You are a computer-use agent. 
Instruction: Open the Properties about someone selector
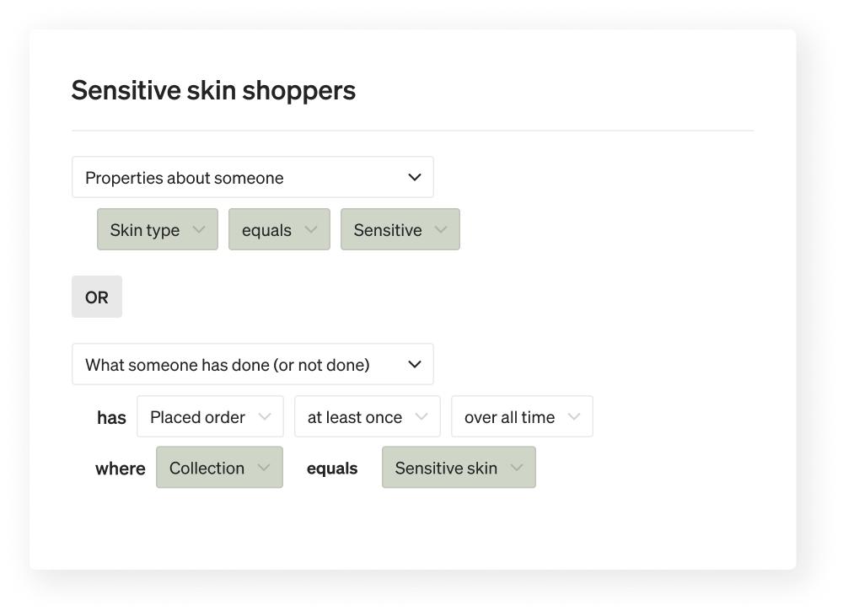(x=253, y=177)
